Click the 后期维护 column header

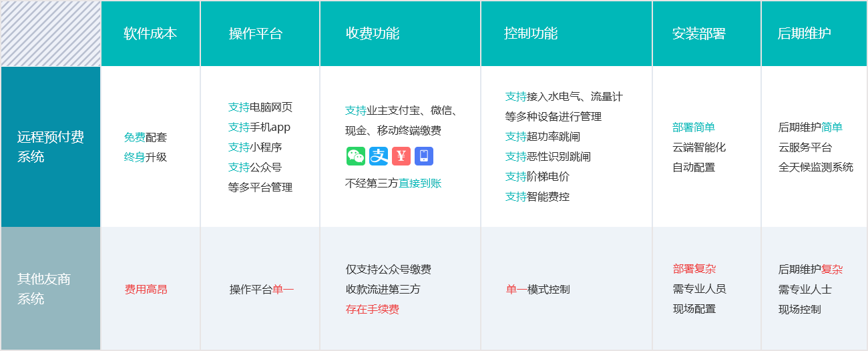805,33
